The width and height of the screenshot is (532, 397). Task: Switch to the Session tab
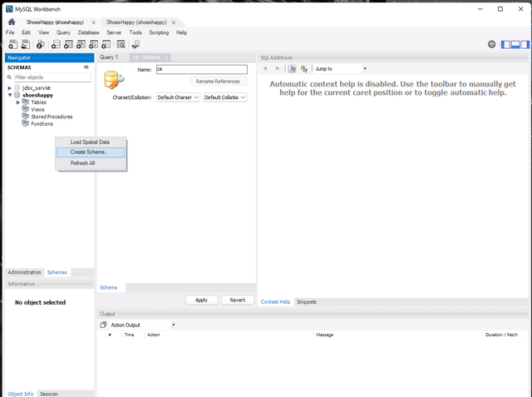49,394
